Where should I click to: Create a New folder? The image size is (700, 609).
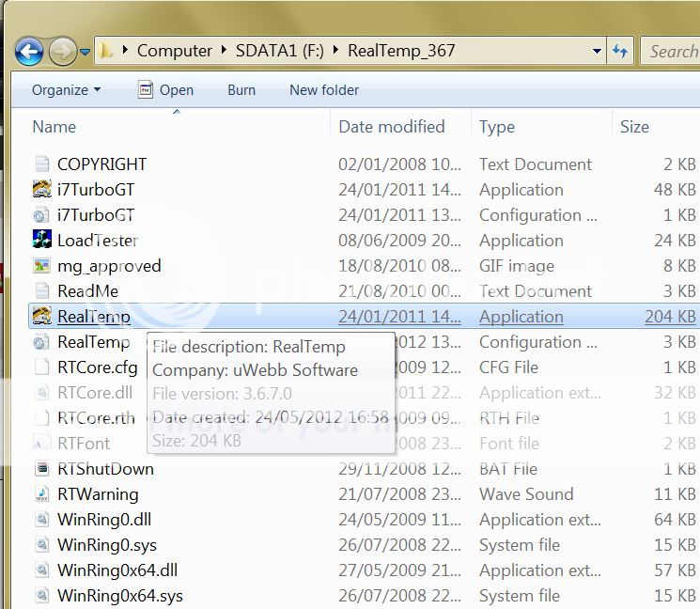coord(324,90)
